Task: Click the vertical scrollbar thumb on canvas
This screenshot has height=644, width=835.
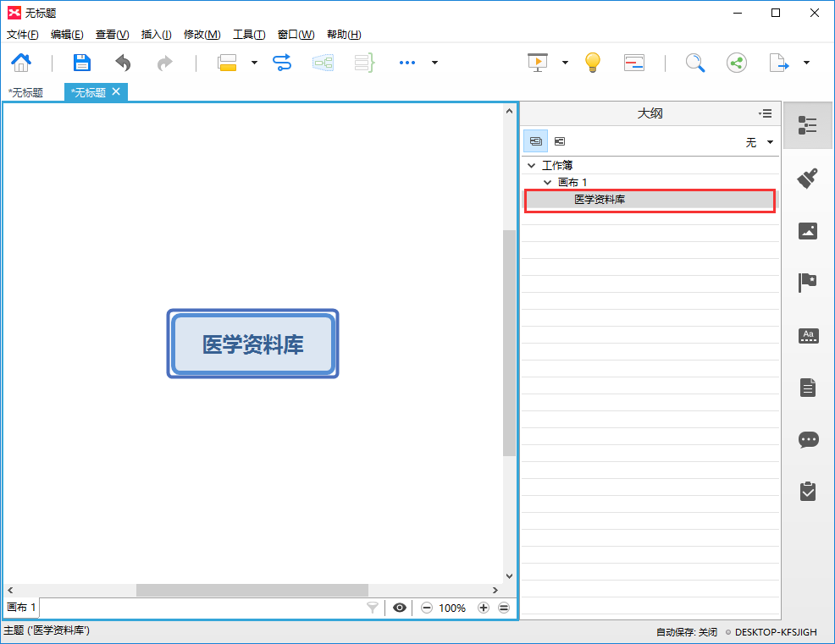Action: [509, 343]
